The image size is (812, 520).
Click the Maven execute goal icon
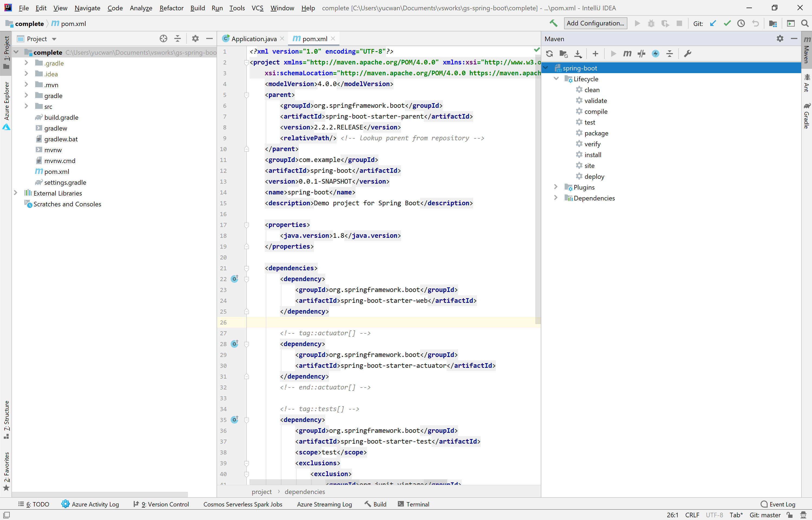(x=627, y=54)
